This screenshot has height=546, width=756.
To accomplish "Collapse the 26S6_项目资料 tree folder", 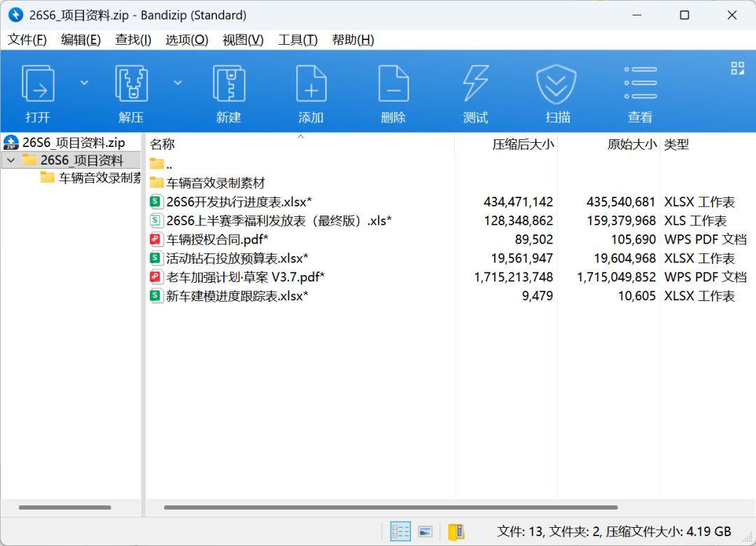I will click(x=11, y=160).
